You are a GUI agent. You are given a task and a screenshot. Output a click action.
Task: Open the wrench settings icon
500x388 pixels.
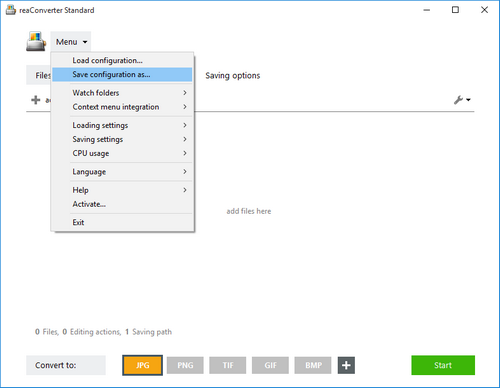pos(462,100)
